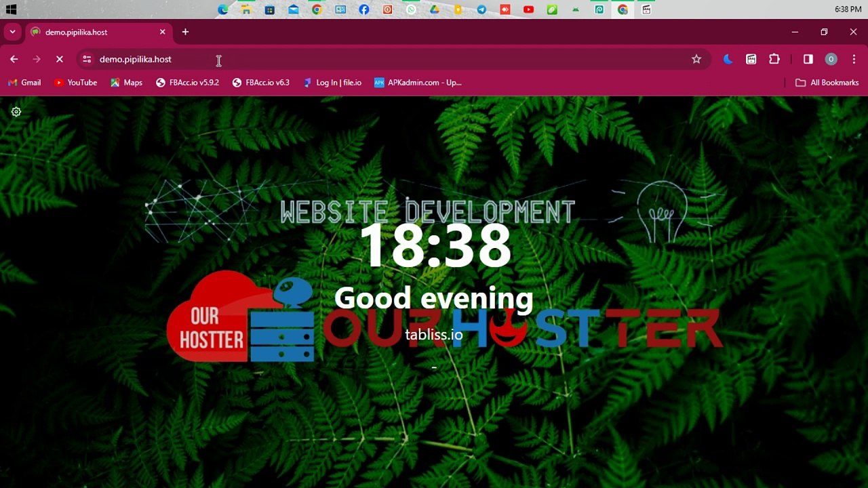
Task: Go back to the previous page
Action: 14,59
